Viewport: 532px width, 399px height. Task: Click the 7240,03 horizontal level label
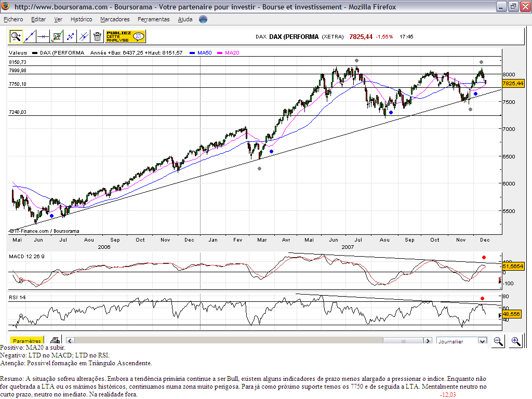[x=18, y=112]
